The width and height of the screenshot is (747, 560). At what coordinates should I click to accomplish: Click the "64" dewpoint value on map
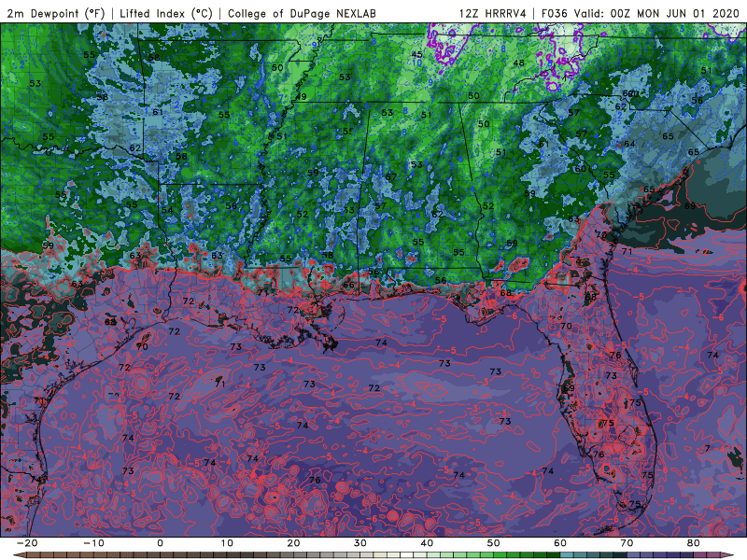(629, 144)
